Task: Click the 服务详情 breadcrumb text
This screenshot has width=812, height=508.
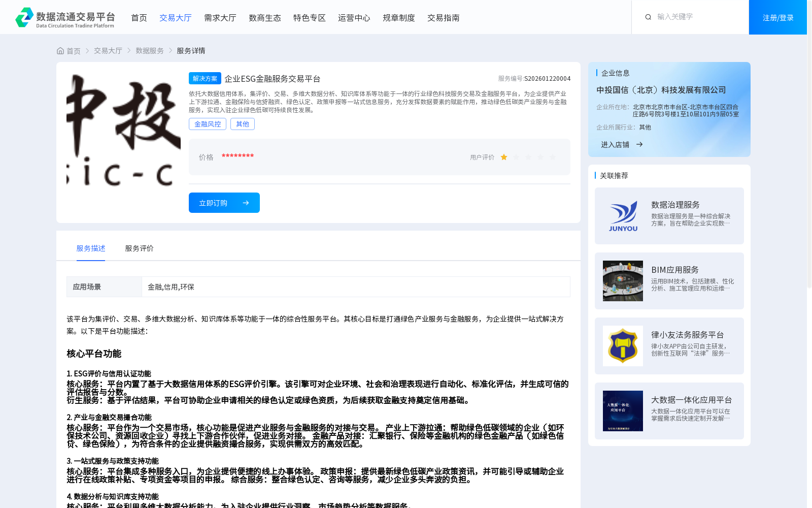Action: (191, 51)
